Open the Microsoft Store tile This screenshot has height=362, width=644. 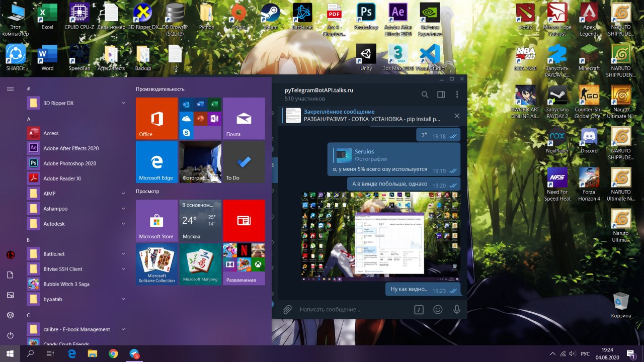[156, 221]
